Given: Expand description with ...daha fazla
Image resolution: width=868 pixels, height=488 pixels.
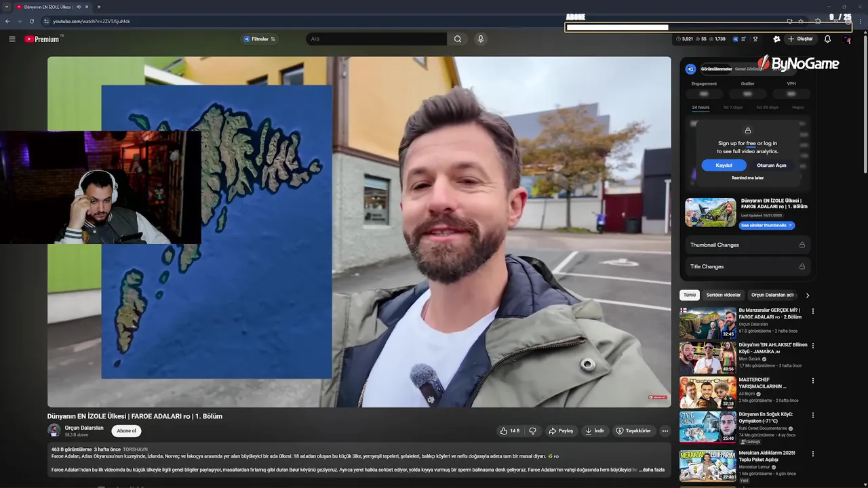Looking at the screenshot, I should [652, 469].
